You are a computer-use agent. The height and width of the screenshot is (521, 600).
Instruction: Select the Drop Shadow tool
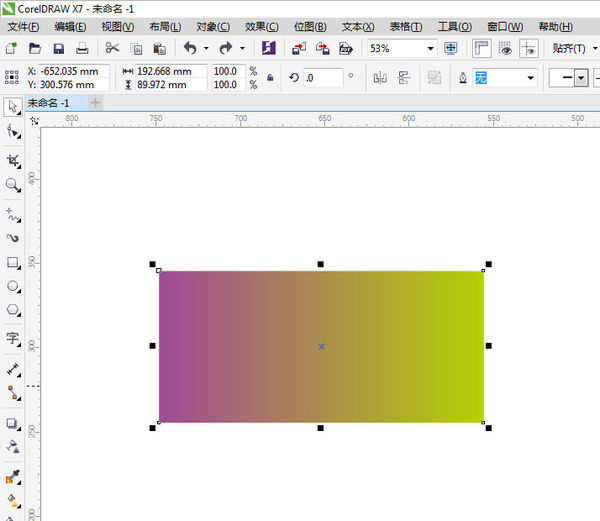tap(13, 423)
